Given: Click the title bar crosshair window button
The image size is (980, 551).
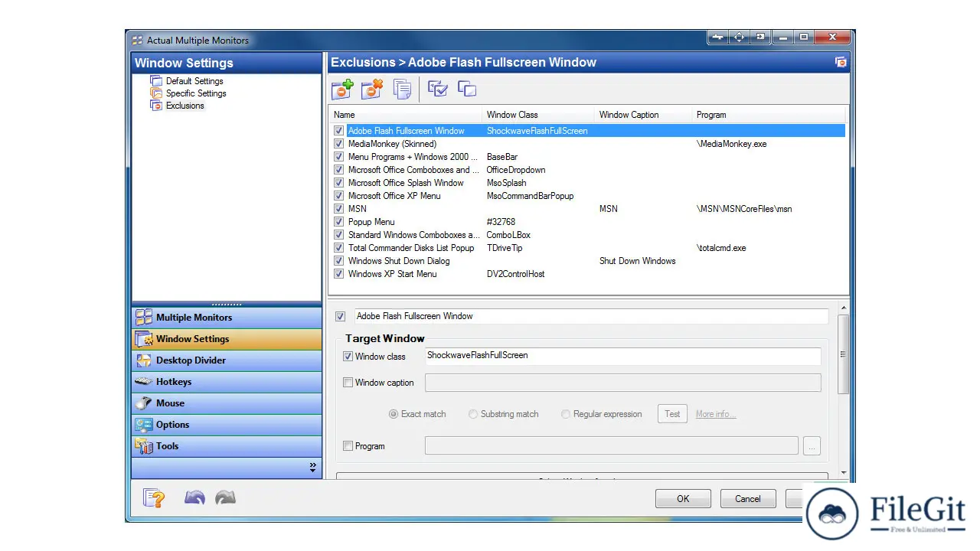Looking at the screenshot, I should (x=739, y=37).
